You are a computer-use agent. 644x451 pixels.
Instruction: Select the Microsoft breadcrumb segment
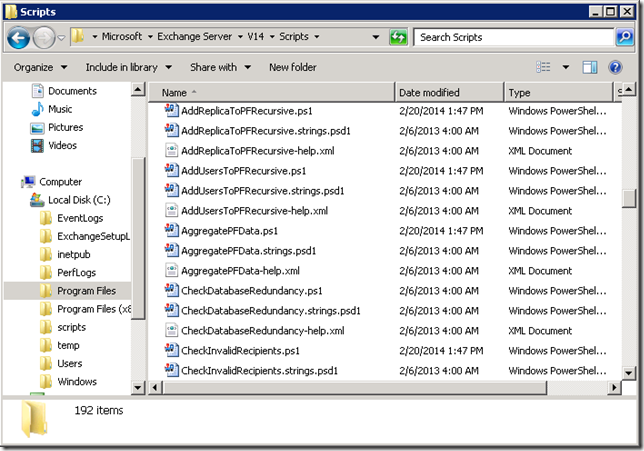(x=122, y=37)
